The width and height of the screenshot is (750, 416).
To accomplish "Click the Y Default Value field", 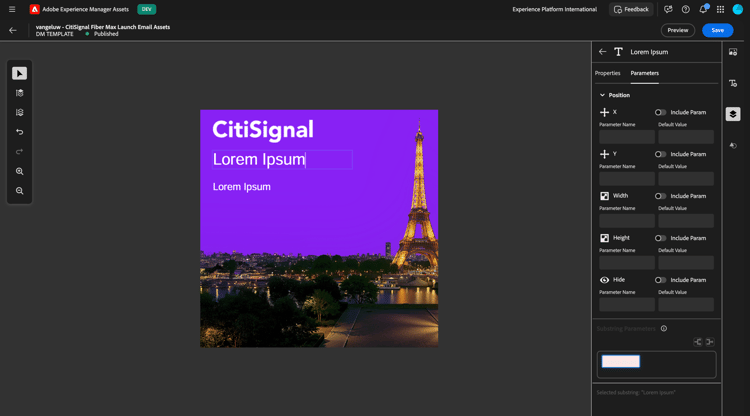I will pos(686,179).
